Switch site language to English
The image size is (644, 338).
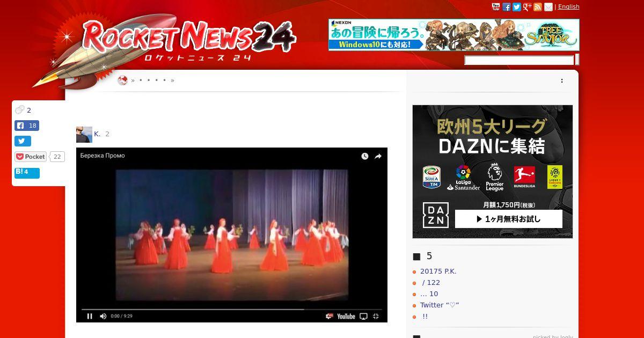point(569,6)
